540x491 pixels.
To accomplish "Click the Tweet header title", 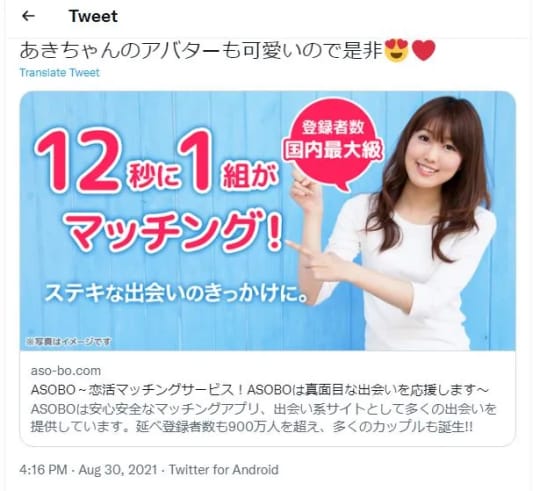I will [93, 16].
